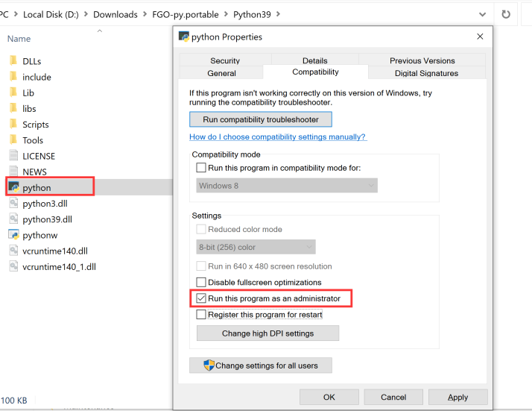The height and width of the screenshot is (411, 532).
Task: Go to Local Disk (D:) in address path
Action: click(x=51, y=14)
